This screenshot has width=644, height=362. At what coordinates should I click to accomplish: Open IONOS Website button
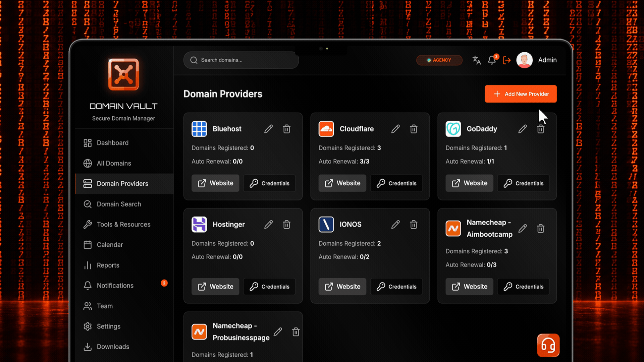[342, 287]
